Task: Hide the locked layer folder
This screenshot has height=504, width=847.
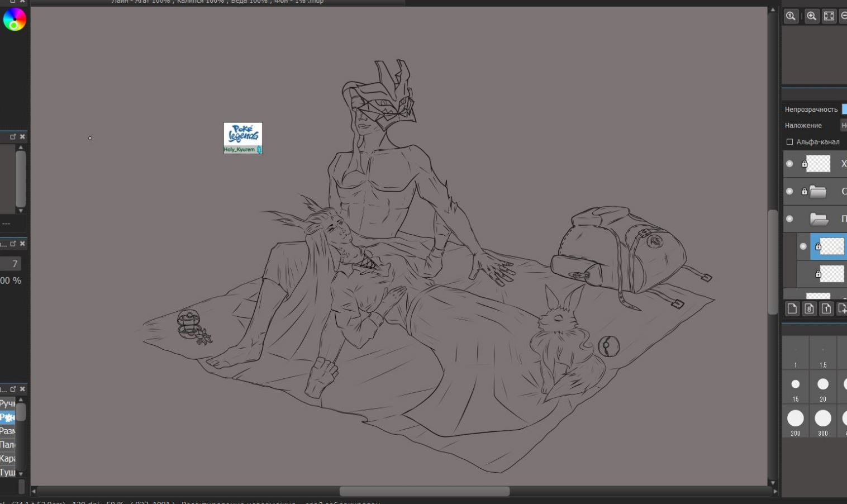Action: click(x=789, y=191)
